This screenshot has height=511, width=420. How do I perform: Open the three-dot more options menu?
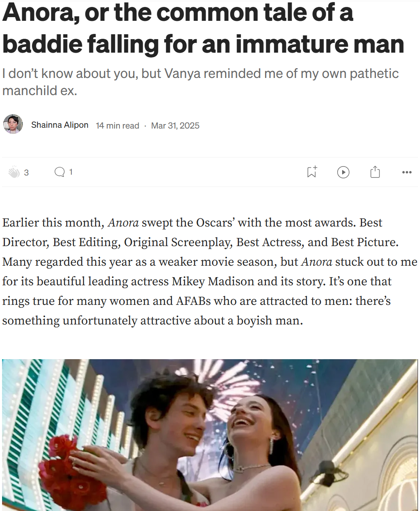pos(407,172)
